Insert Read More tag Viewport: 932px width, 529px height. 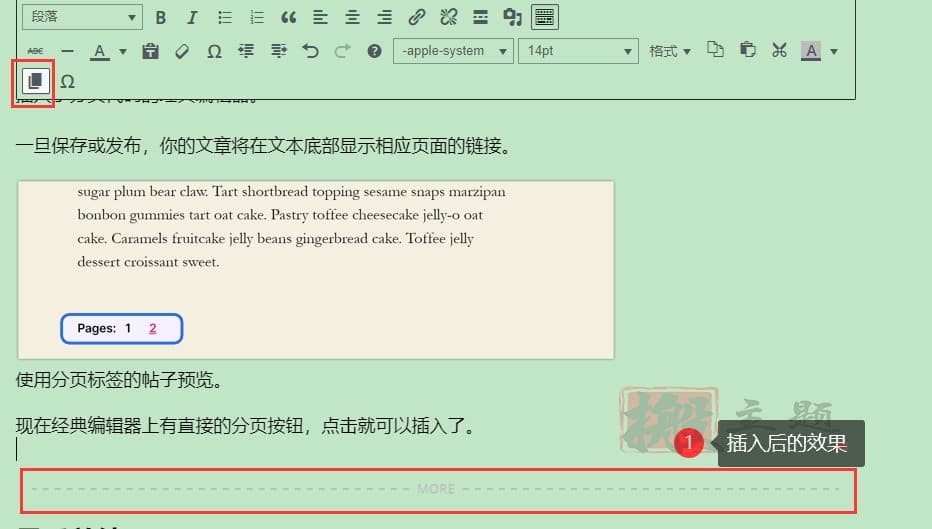point(480,17)
